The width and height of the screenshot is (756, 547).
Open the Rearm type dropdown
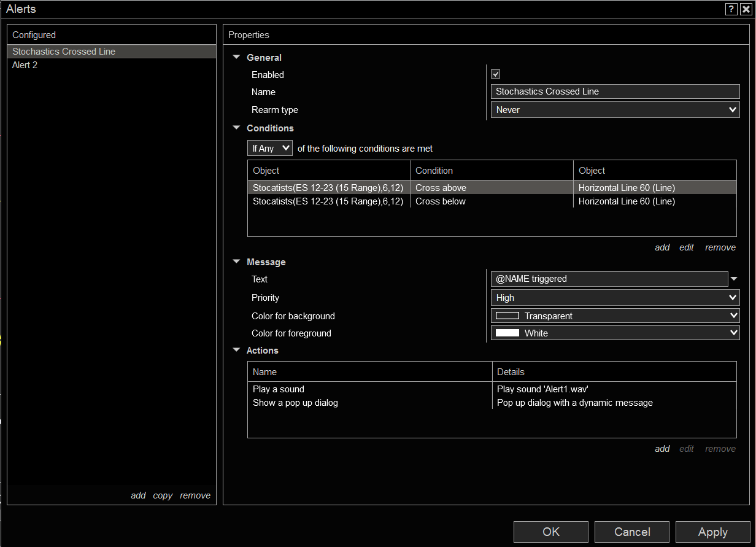click(615, 110)
